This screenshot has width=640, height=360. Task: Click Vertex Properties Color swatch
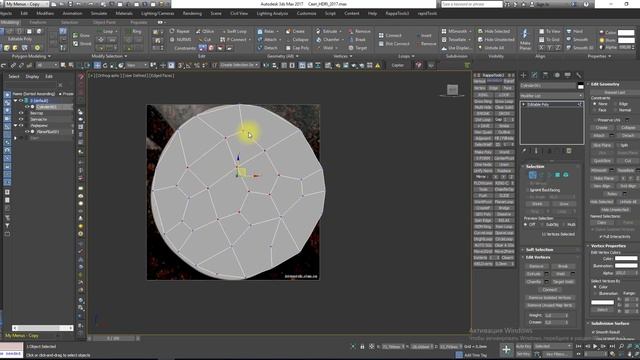coord(626,258)
